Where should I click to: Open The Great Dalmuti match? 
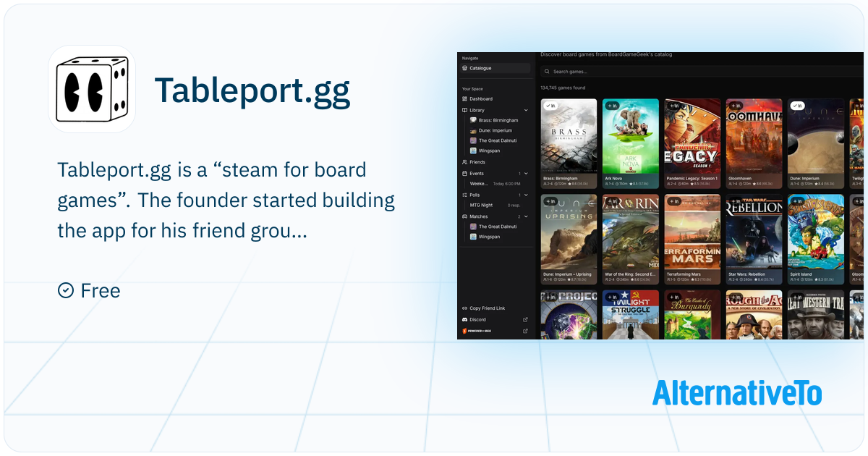[498, 227]
